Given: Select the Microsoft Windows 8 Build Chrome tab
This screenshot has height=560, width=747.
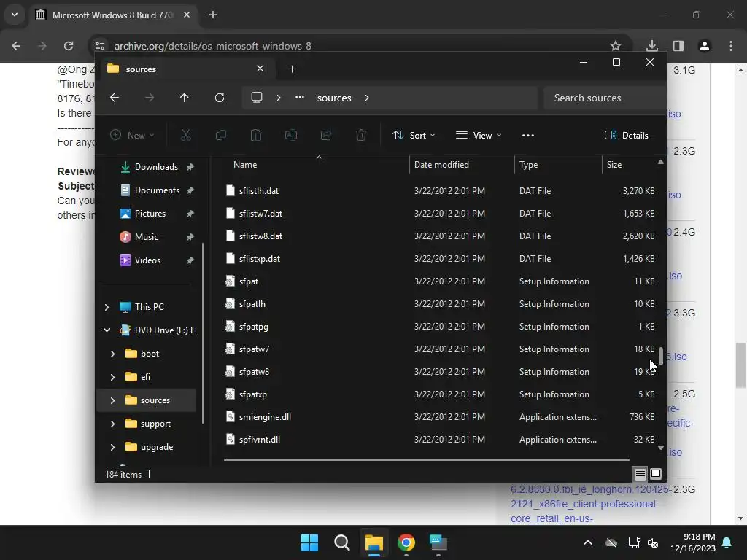Looking at the screenshot, I should click(113, 15).
